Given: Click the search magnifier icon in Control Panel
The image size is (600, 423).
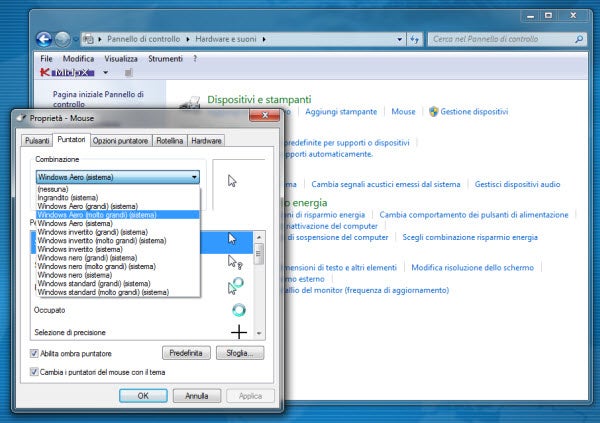Looking at the screenshot, I should [x=579, y=39].
